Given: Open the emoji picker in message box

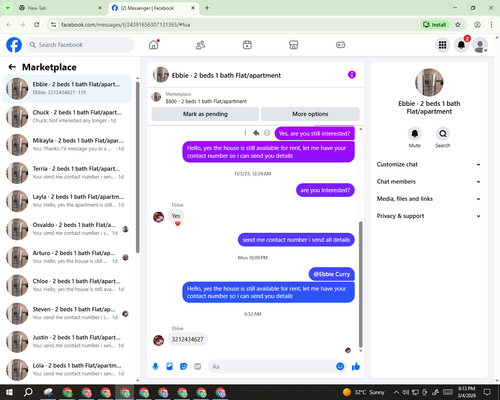Looking at the screenshot, I should pos(340,367).
